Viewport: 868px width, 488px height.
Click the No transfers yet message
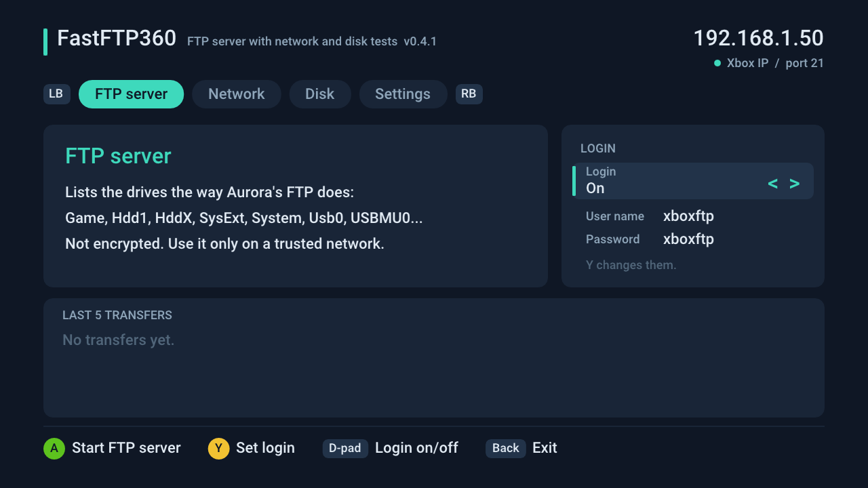tap(119, 340)
